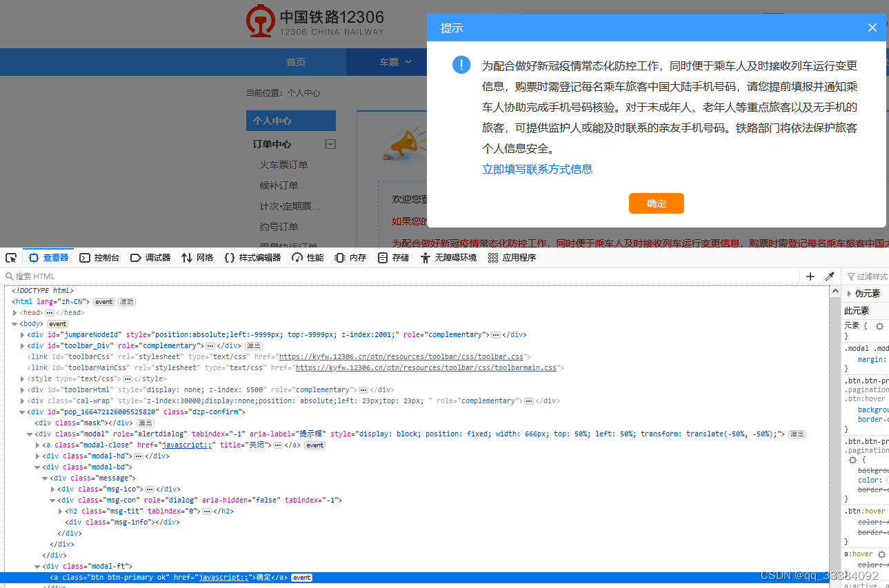Activate the element picker tool in devtools
Viewport: 889px width, 588px height.
(x=11, y=258)
